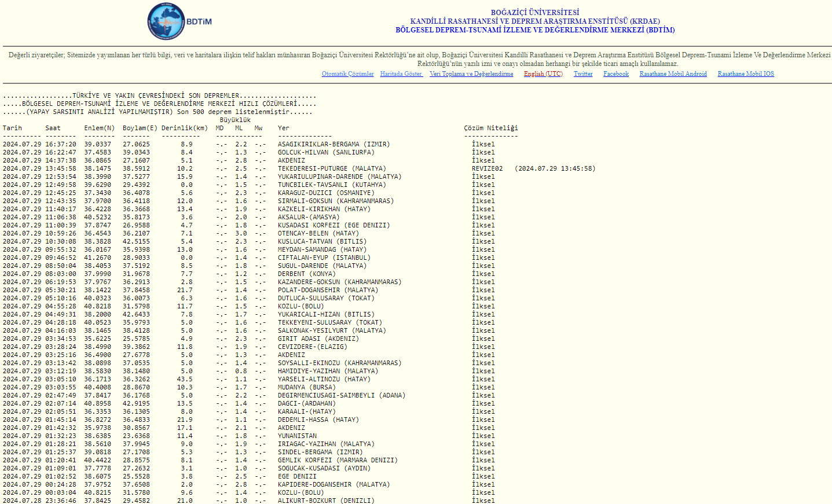
Task: Click the Çözüm Niteliği column header
Action: (491, 128)
